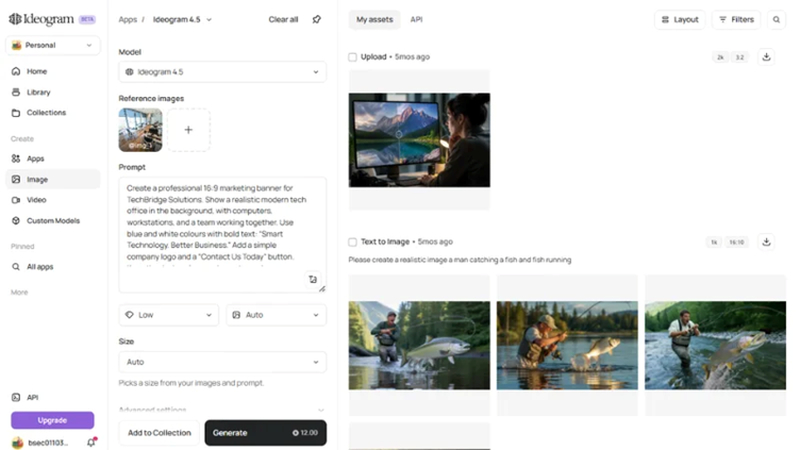
Task: Click the Collections folder icon
Action: (x=16, y=113)
